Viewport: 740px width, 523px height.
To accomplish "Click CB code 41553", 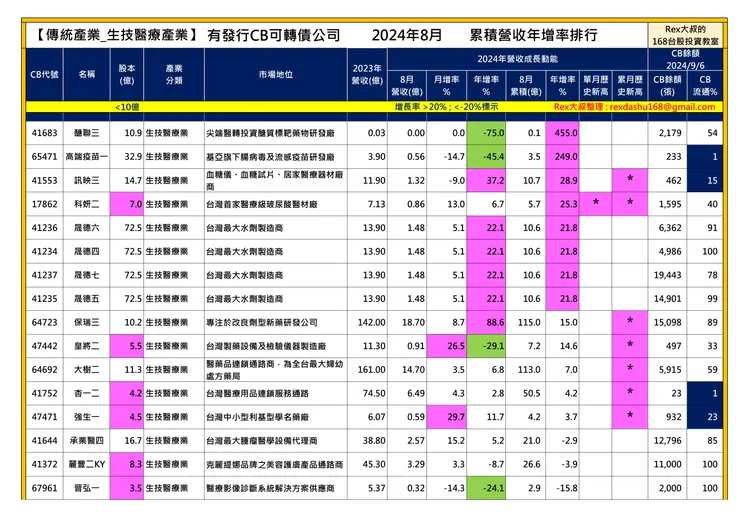I will coord(44,180).
